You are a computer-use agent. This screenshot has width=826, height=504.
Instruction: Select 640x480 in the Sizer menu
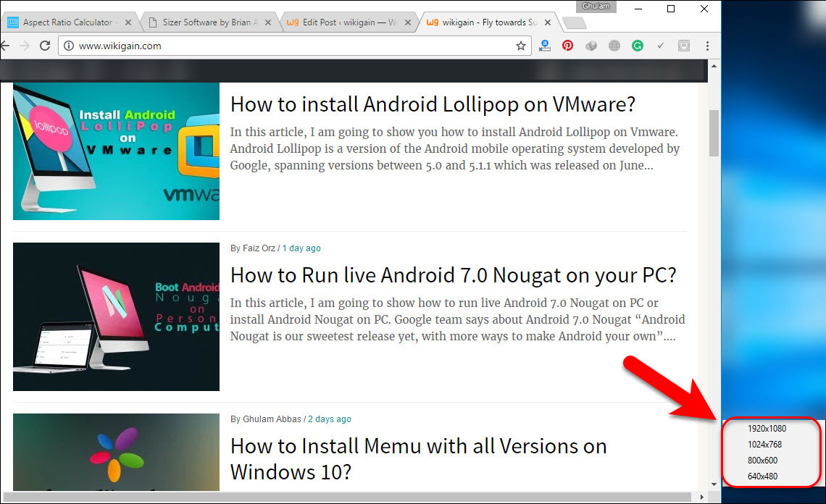point(763,476)
